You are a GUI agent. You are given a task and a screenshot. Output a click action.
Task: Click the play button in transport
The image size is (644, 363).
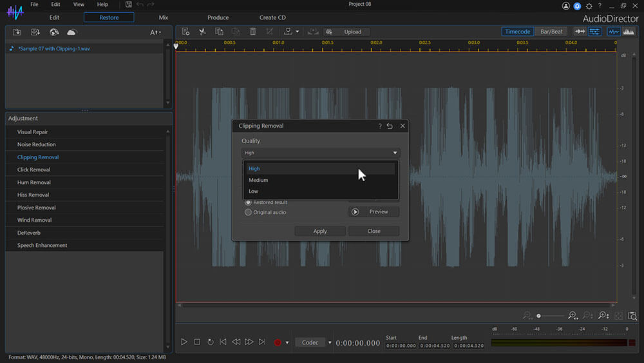pyautogui.click(x=184, y=342)
